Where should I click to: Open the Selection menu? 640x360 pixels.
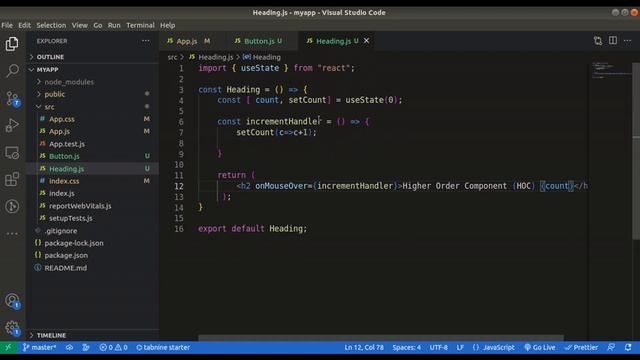[51, 25]
